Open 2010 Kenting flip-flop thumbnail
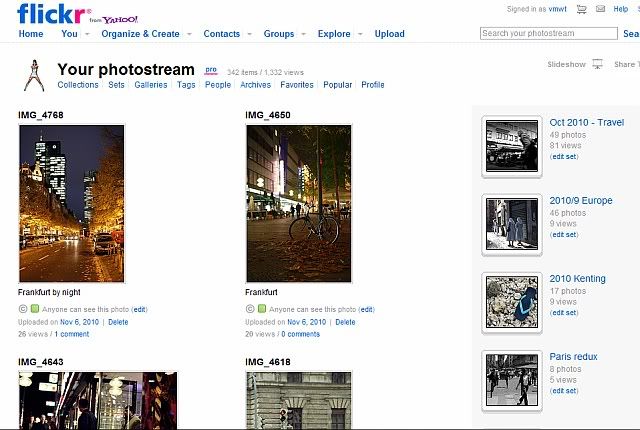Image resolution: width=640 pixels, height=430 pixels. [512, 302]
